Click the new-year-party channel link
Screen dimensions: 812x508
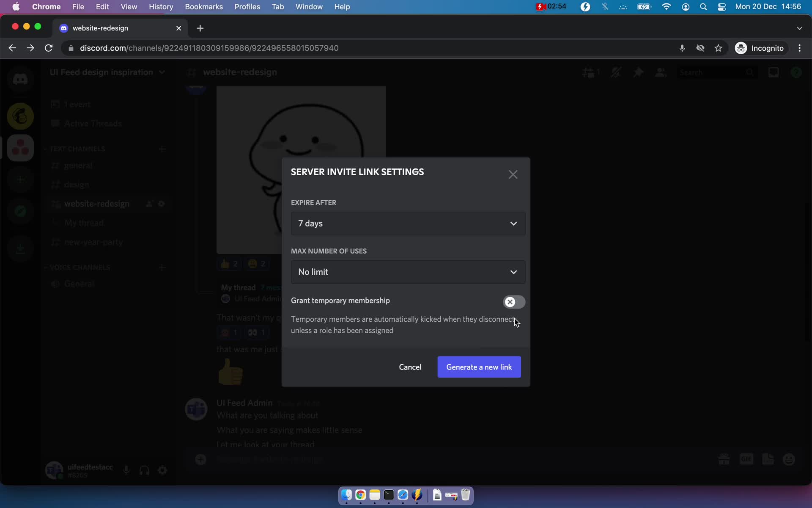click(x=93, y=242)
